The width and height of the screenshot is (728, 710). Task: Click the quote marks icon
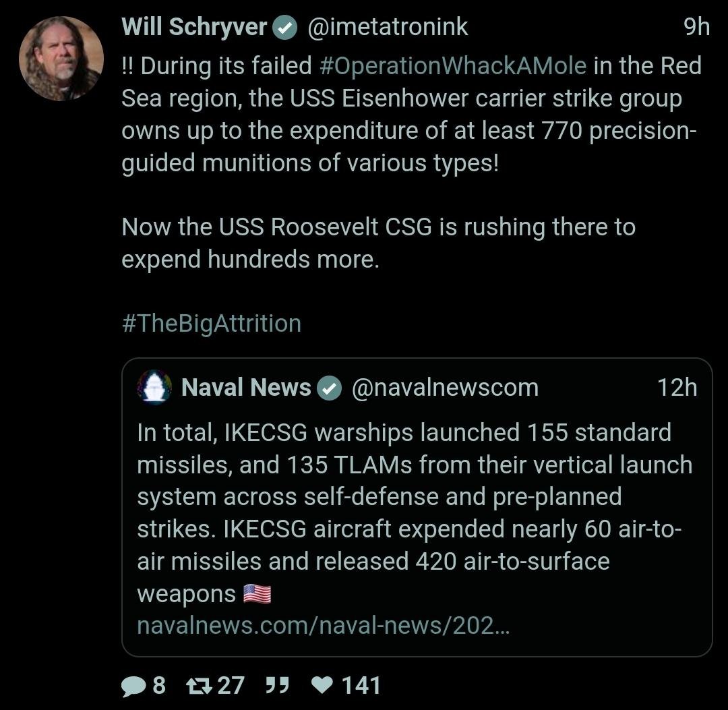277,685
